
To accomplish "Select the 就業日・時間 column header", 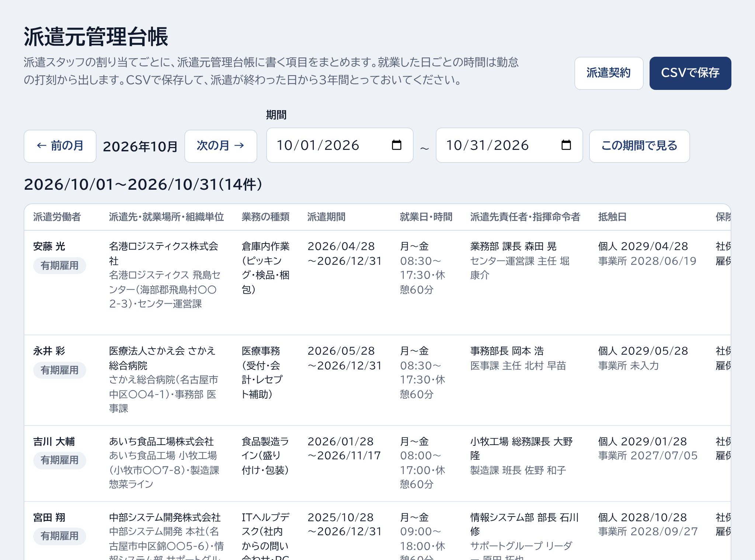I will click(426, 217).
